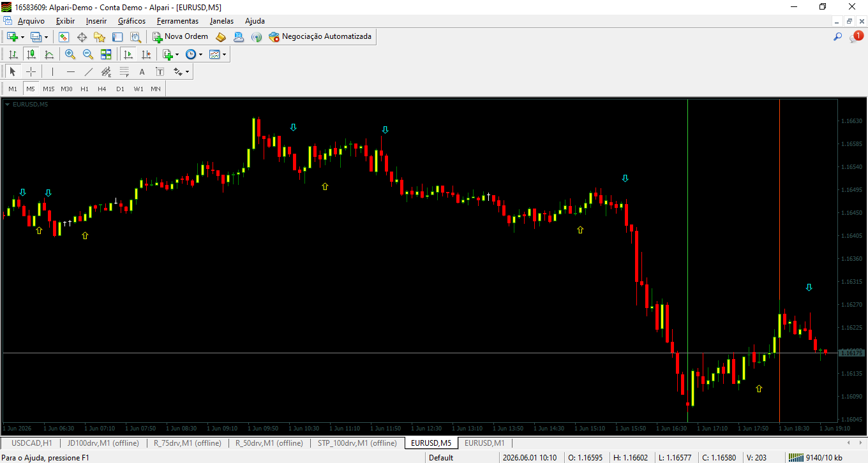Open the Signals radio-wave icon
This screenshot has width=868, height=463.
(257, 37)
